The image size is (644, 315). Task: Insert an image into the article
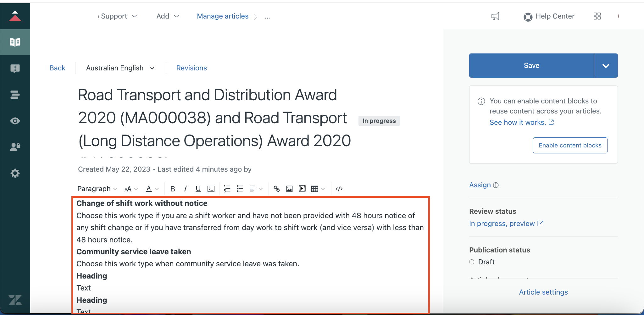pos(289,189)
